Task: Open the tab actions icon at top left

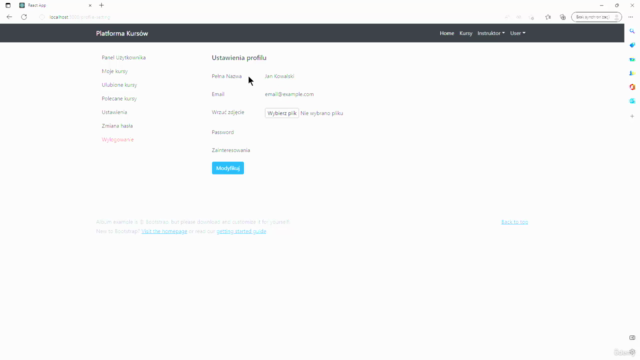Action: pos(8,5)
